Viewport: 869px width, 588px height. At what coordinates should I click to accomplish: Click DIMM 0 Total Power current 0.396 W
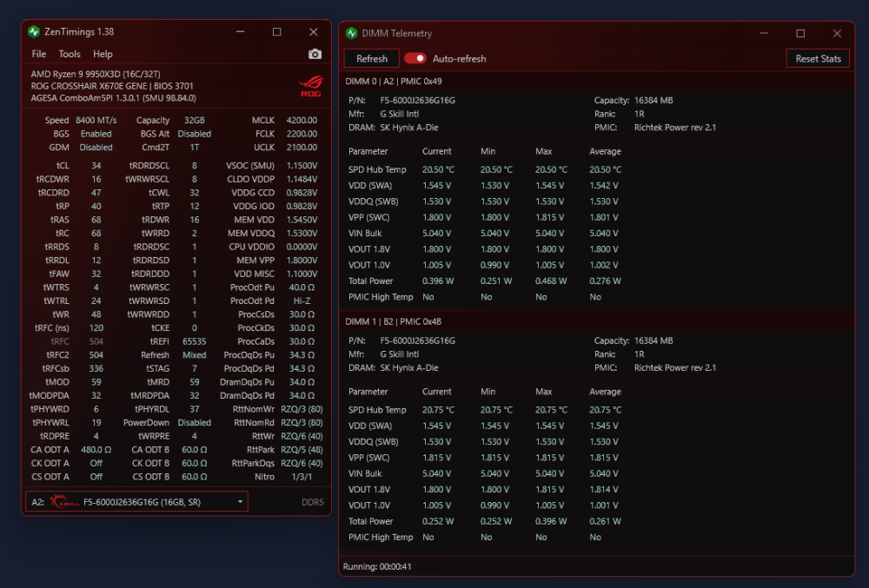click(438, 281)
